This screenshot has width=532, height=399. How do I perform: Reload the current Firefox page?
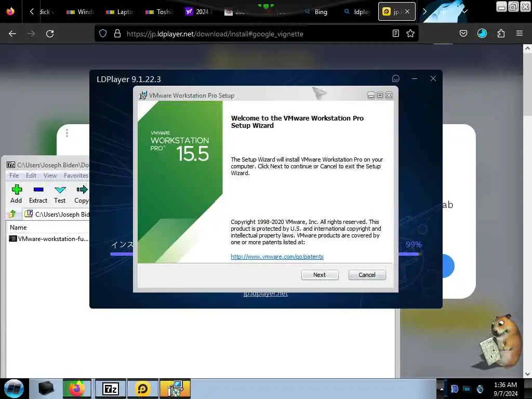(x=50, y=34)
